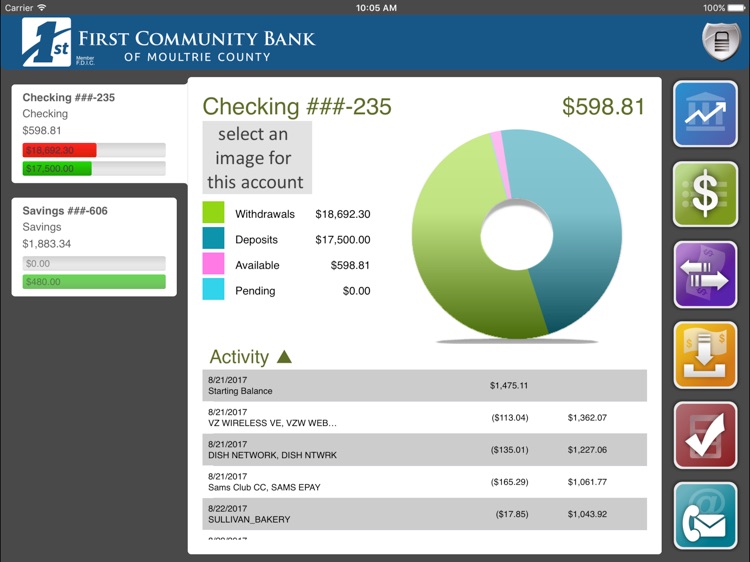The width and height of the screenshot is (750, 562).
Task: Click the ($113.04) amount
Action: pos(510,418)
